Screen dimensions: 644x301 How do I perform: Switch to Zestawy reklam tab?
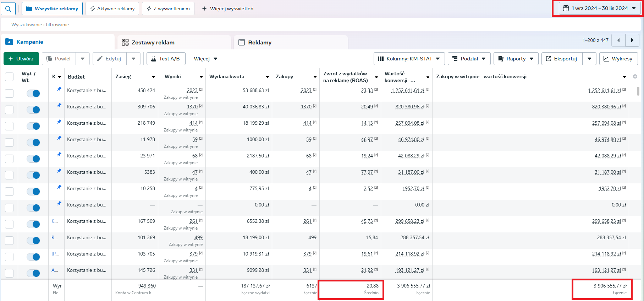click(x=174, y=42)
